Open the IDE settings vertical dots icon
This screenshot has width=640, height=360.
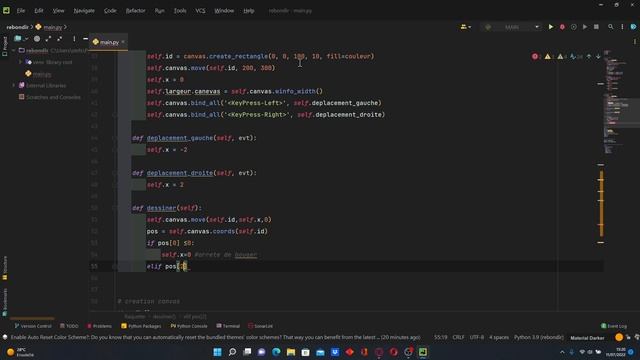coord(622,27)
